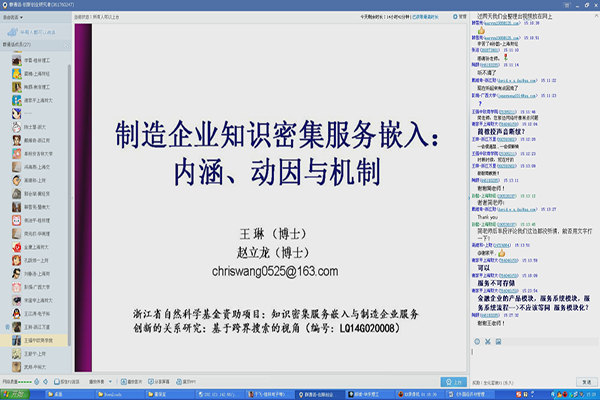Viewport: 600px width, 400px height.
Task: Select member avatar 李雪-桂林理工
Action: pyautogui.click(x=17, y=60)
